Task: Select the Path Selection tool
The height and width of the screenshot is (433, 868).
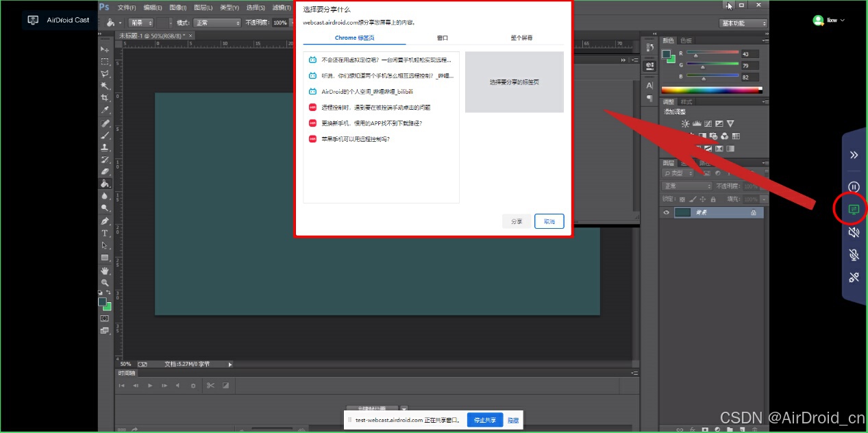Action: pos(105,245)
